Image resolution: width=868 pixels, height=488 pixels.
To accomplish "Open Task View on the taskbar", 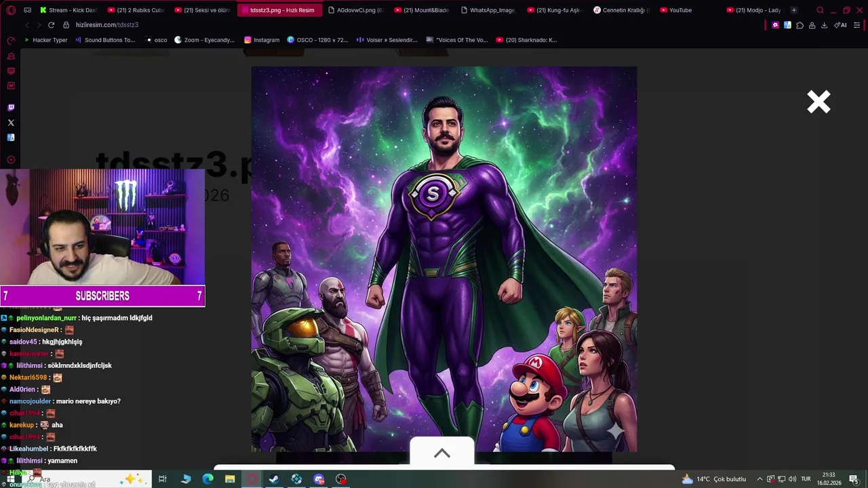I will pyautogui.click(x=163, y=479).
